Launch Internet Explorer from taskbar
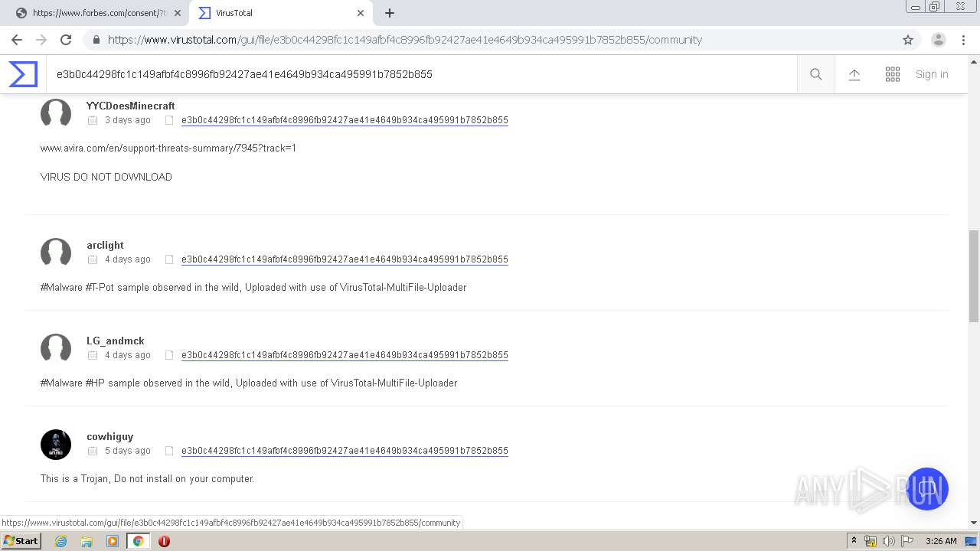 click(x=61, y=541)
